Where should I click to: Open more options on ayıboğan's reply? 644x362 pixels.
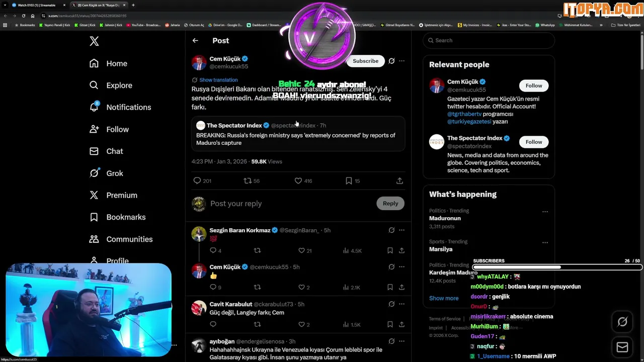coord(401,341)
